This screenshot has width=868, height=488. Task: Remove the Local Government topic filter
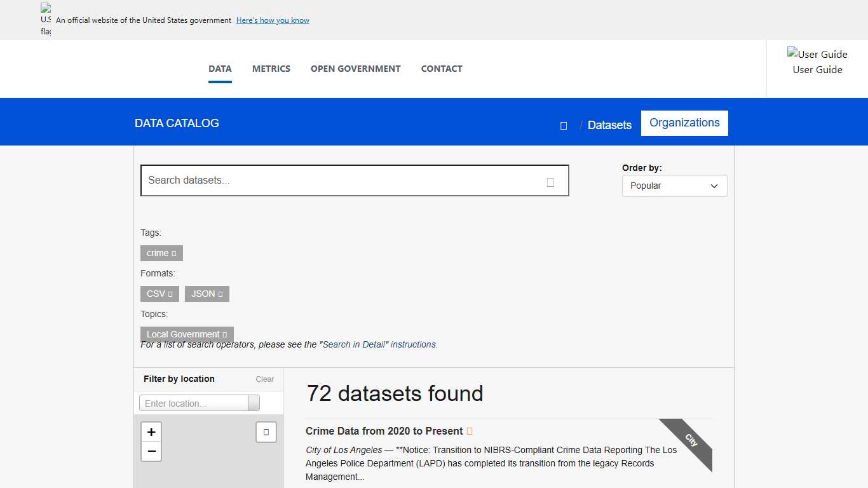[224, 334]
